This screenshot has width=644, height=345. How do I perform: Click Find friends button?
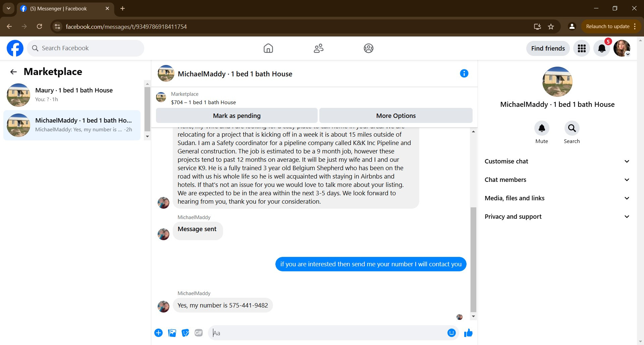pos(548,48)
